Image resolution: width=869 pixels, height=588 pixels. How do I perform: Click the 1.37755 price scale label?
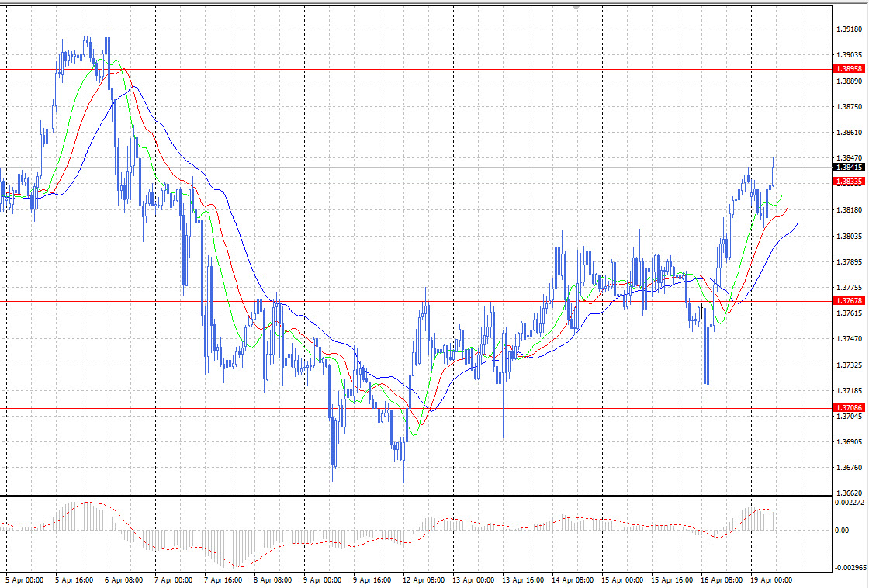pos(849,288)
